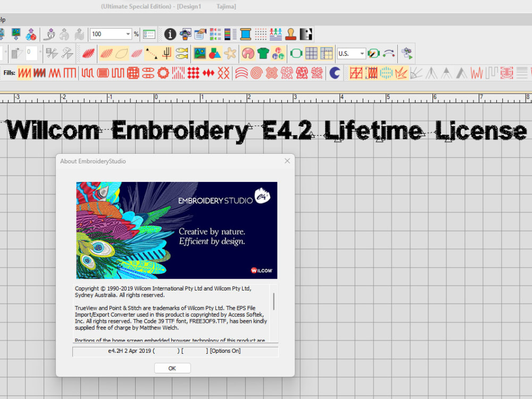The image size is (532, 399).
Task: Close the About EmbroideryStudio dialog
Action: click(287, 161)
